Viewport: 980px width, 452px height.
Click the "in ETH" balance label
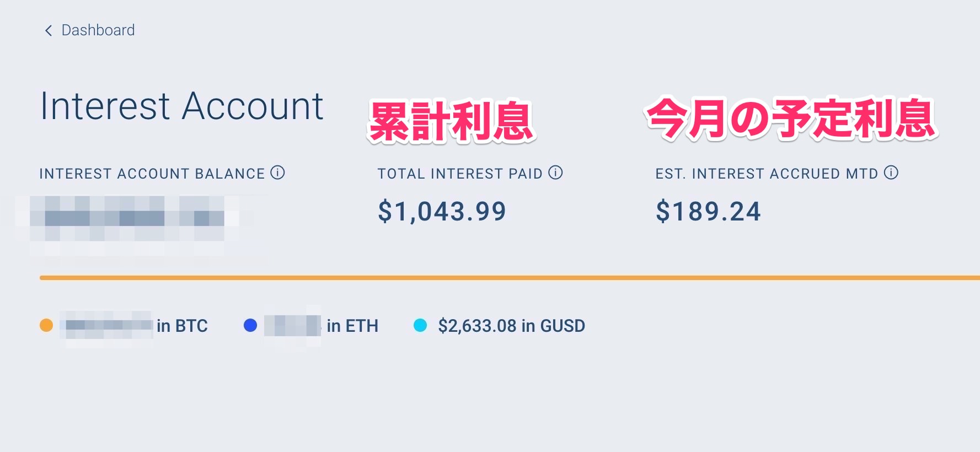352,326
